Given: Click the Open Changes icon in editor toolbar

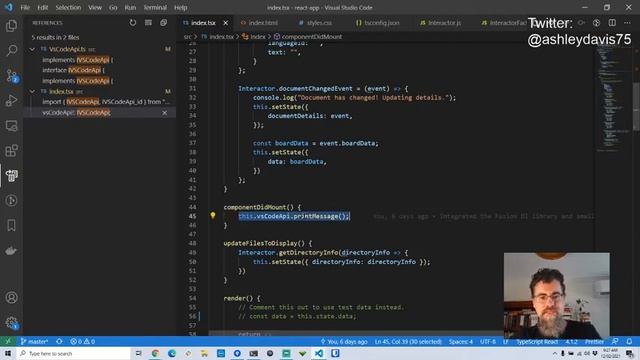Looking at the screenshot, I should click(x=597, y=23).
